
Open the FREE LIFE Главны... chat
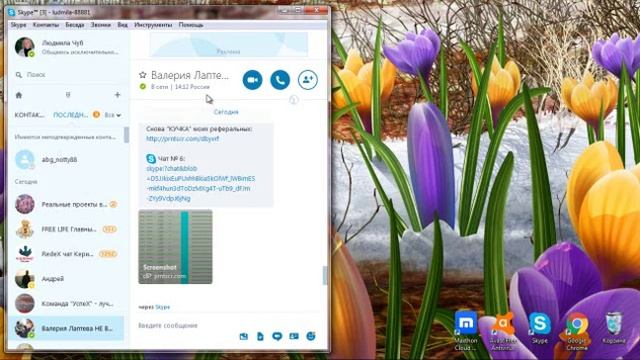click(x=65, y=229)
